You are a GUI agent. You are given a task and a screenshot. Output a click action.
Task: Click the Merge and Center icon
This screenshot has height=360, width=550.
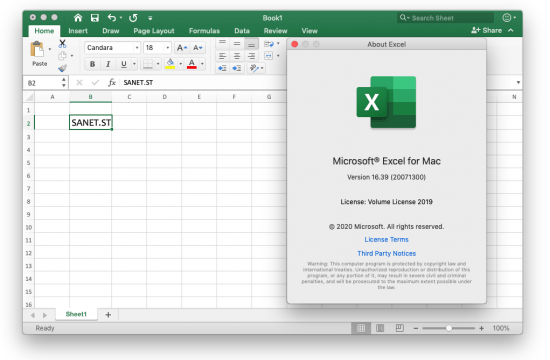click(269, 56)
